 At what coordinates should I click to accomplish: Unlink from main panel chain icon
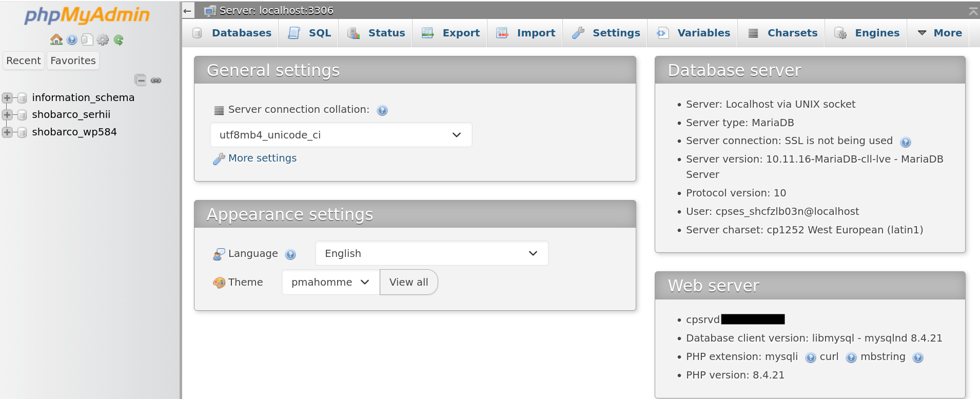tap(156, 81)
